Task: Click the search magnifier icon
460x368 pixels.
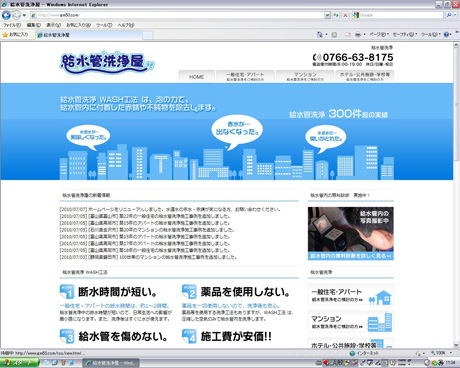Action: coord(449,15)
